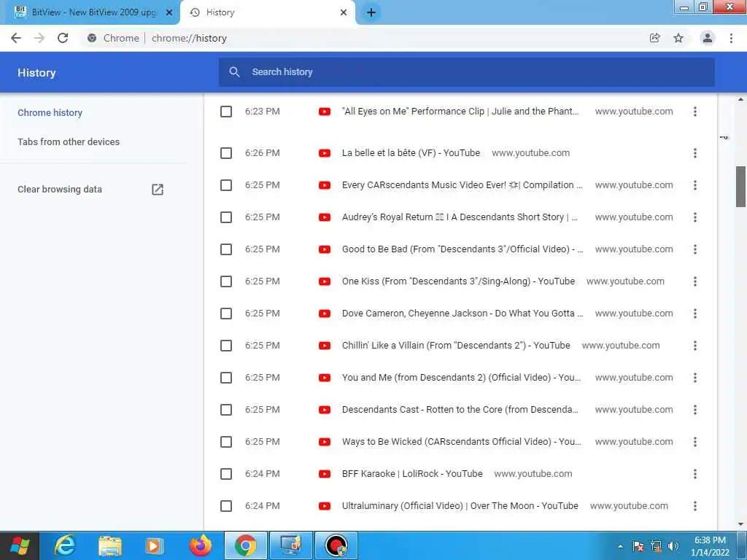Click the chrome://history address bar
Image resolution: width=747 pixels, height=560 pixels.
pos(362,38)
